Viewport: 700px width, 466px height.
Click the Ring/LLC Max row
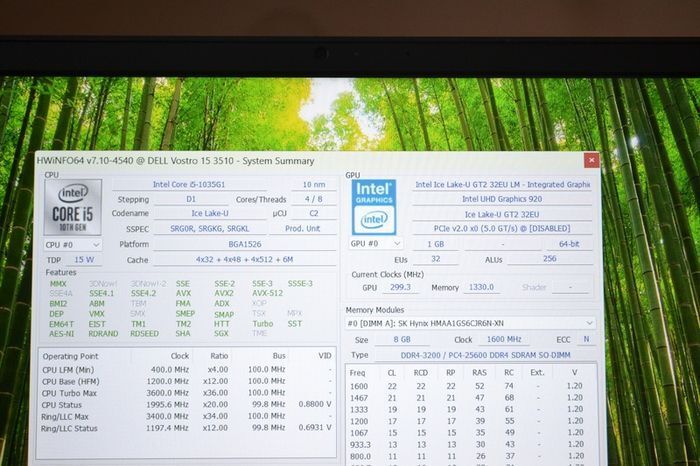[187, 416]
